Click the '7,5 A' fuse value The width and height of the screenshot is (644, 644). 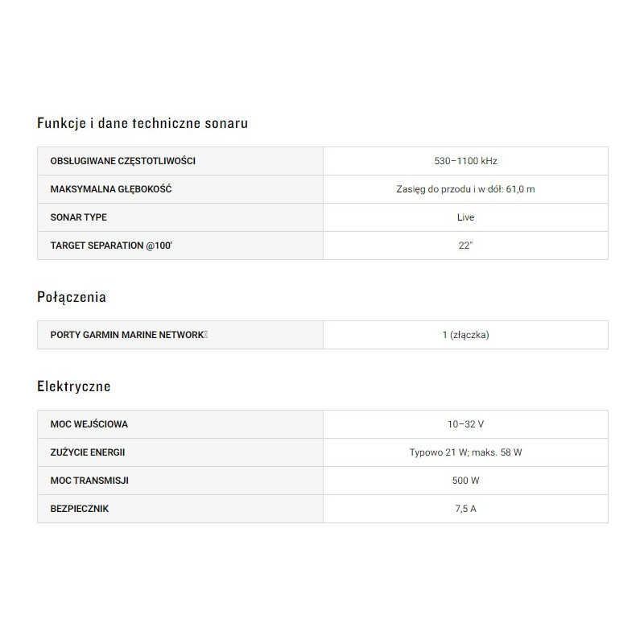click(465, 509)
